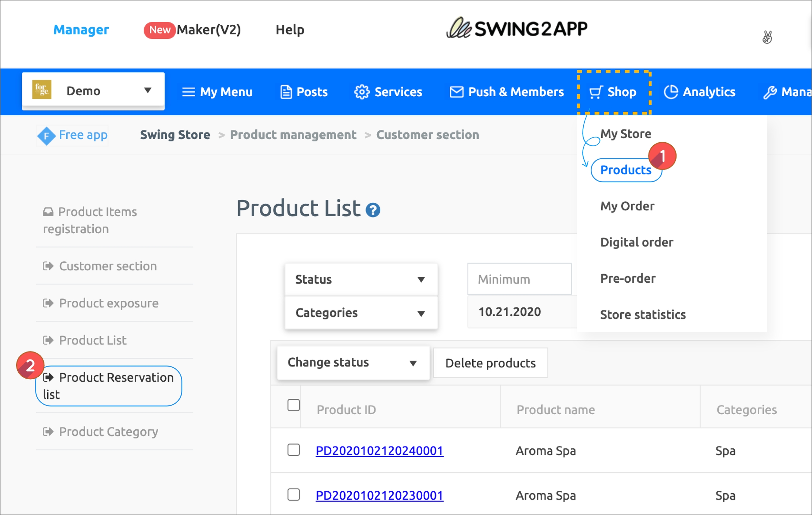The height and width of the screenshot is (515, 812).
Task: Click the Push & Members envelope icon
Action: pos(456,92)
